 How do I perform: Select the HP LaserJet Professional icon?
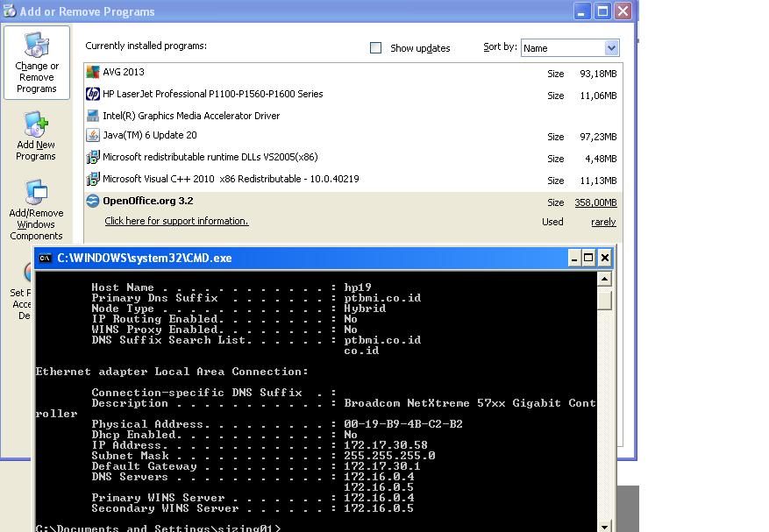click(x=93, y=95)
